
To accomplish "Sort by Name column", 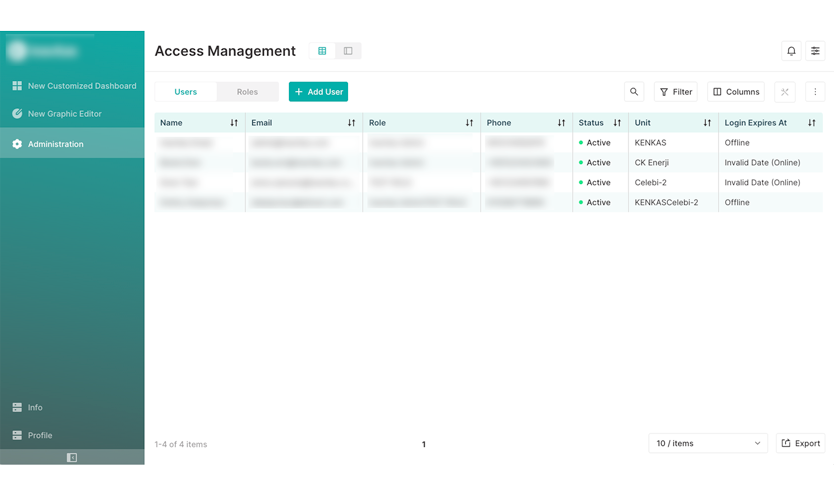I will pos(234,123).
